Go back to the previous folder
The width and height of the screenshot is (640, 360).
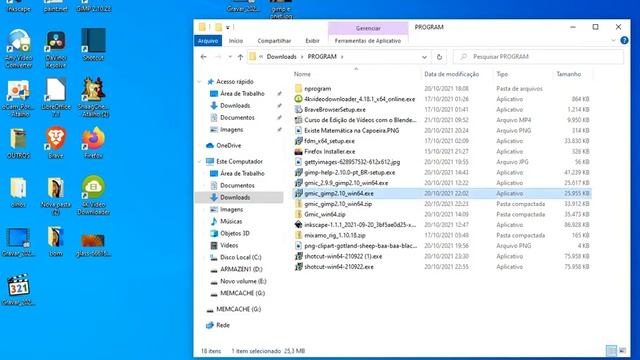[204, 57]
